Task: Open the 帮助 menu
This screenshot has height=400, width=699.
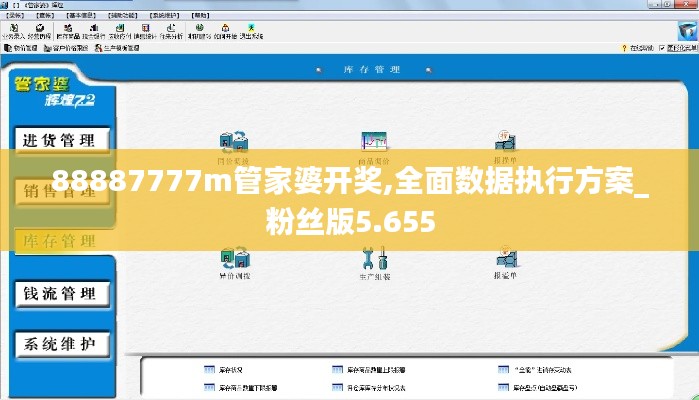Action: tap(228, 18)
